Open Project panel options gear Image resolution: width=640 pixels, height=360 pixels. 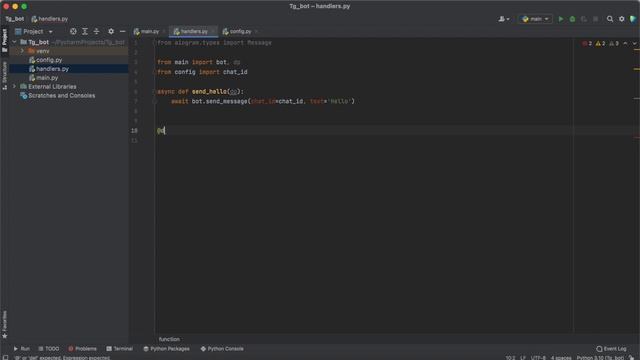(x=111, y=31)
